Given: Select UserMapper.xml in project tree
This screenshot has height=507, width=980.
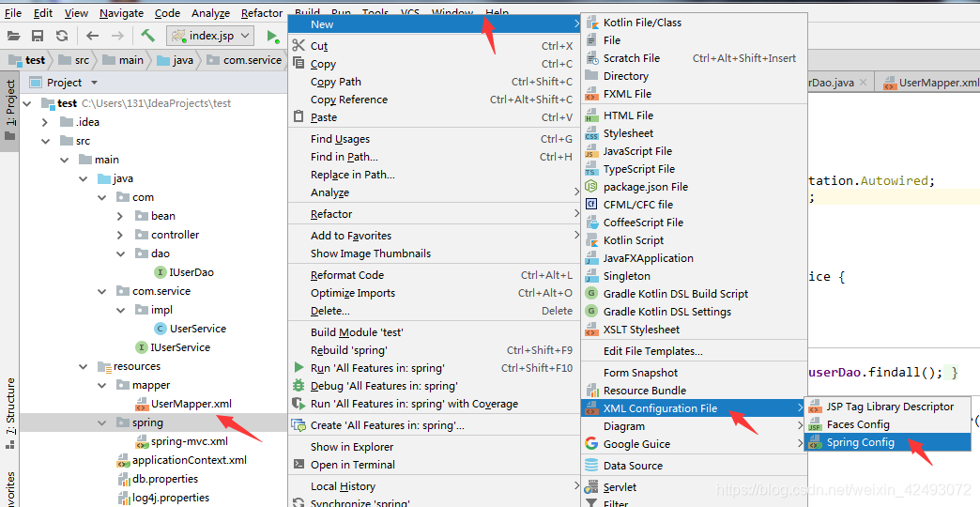Looking at the screenshot, I should 183,404.
